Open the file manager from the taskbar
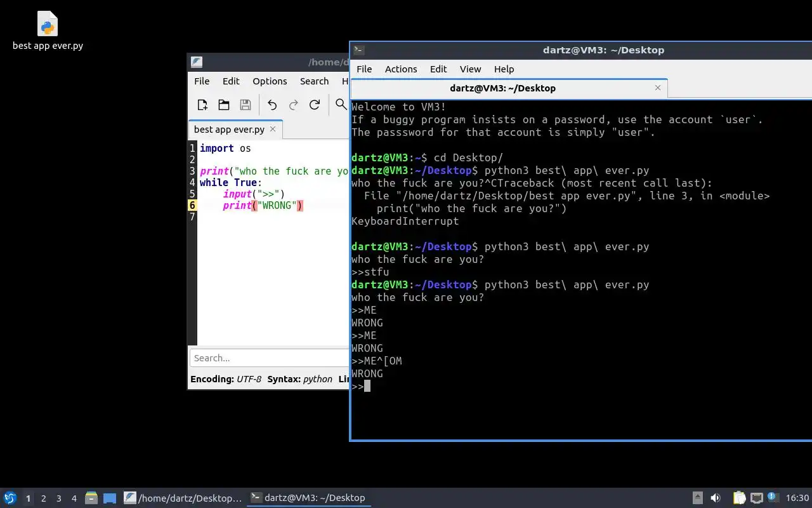812x508 pixels. pos(91,498)
